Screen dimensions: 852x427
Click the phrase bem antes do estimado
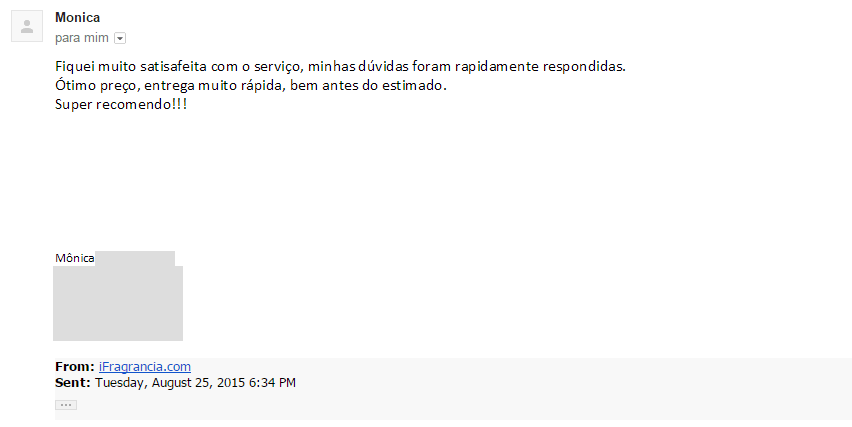[368, 85]
